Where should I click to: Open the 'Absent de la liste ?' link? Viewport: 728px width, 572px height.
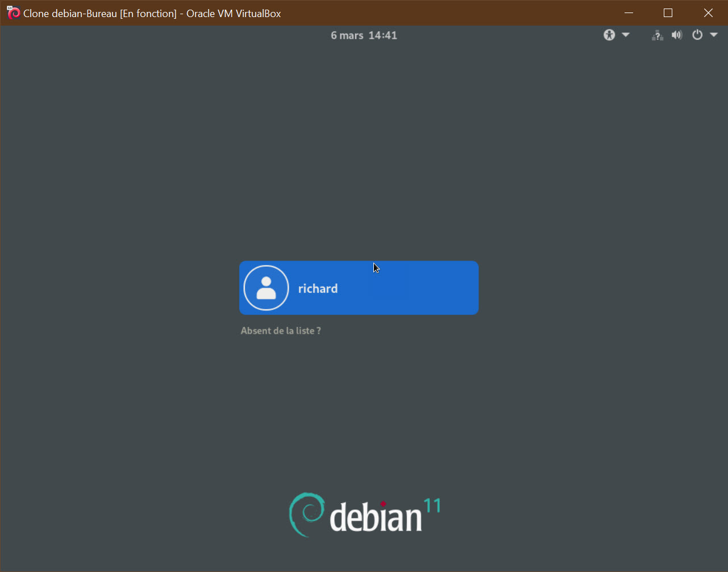click(281, 330)
